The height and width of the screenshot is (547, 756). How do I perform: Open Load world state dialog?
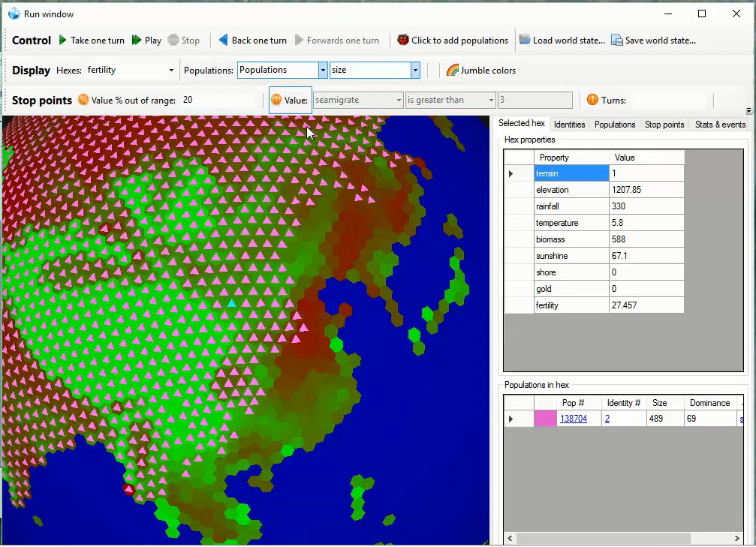(x=562, y=41)
